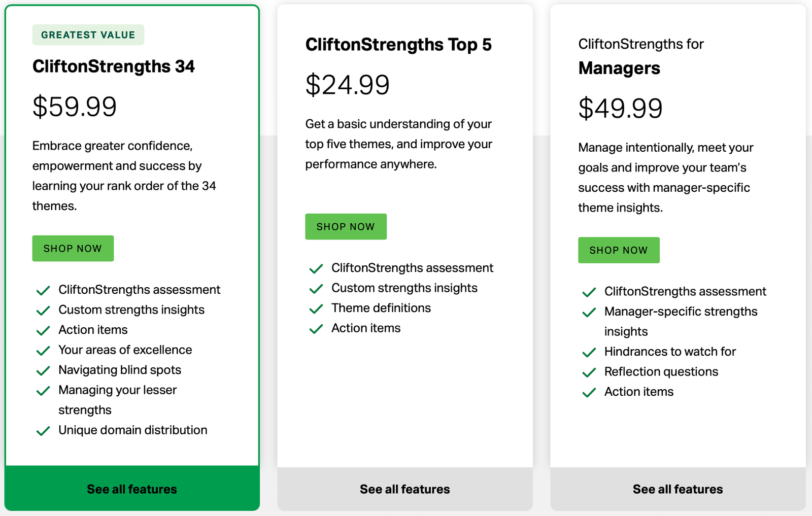Click the checkmark beside Reflection questions
The image size is (812, 516).
[589, 372]
